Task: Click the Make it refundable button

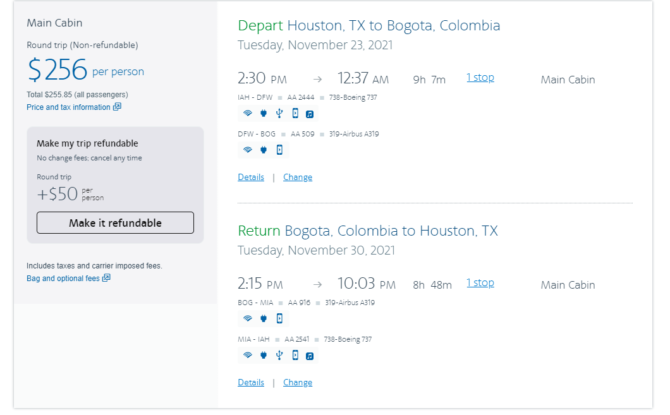Action: coord(115,223)
